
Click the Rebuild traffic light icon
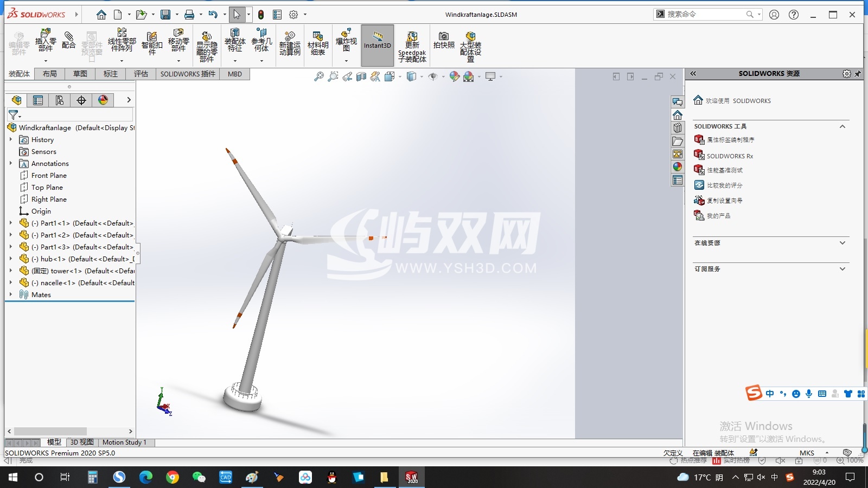tap(261, 15)
